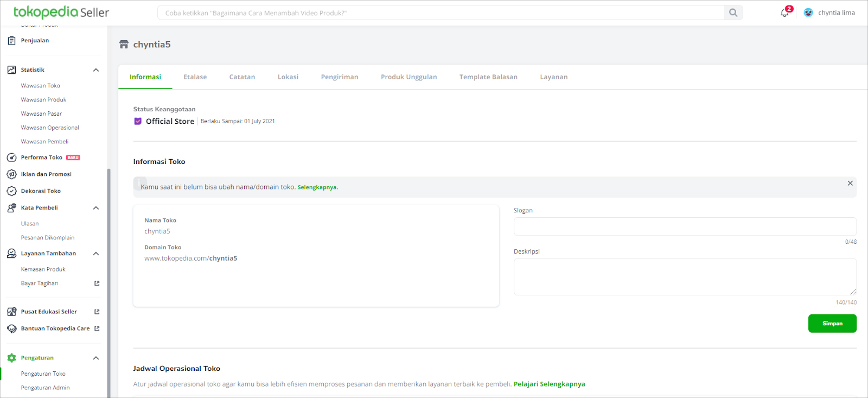Click the external link icon beside Bayar Tagihan

point(97,283)
